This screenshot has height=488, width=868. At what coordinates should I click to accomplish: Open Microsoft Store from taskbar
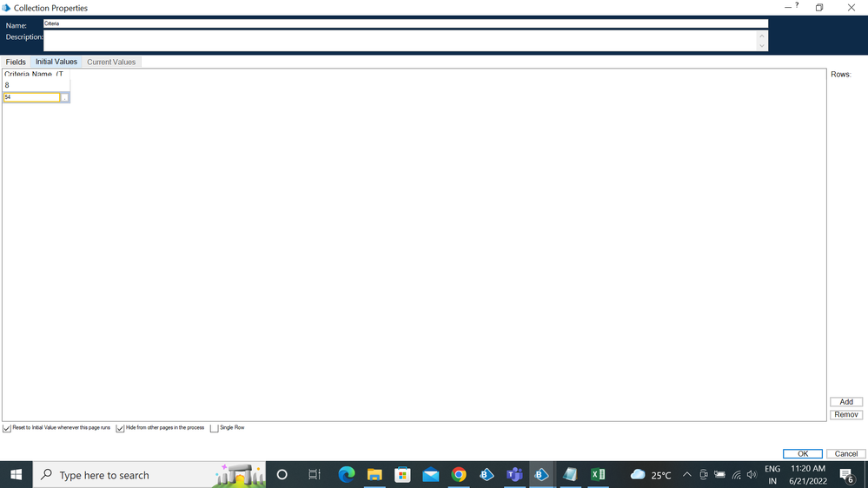(x=402, y=475)
